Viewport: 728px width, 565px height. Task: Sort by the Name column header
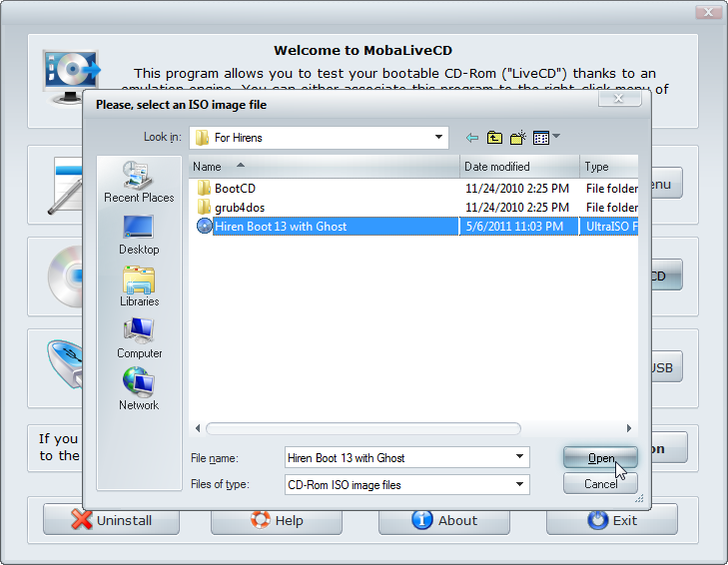[324, 166]
